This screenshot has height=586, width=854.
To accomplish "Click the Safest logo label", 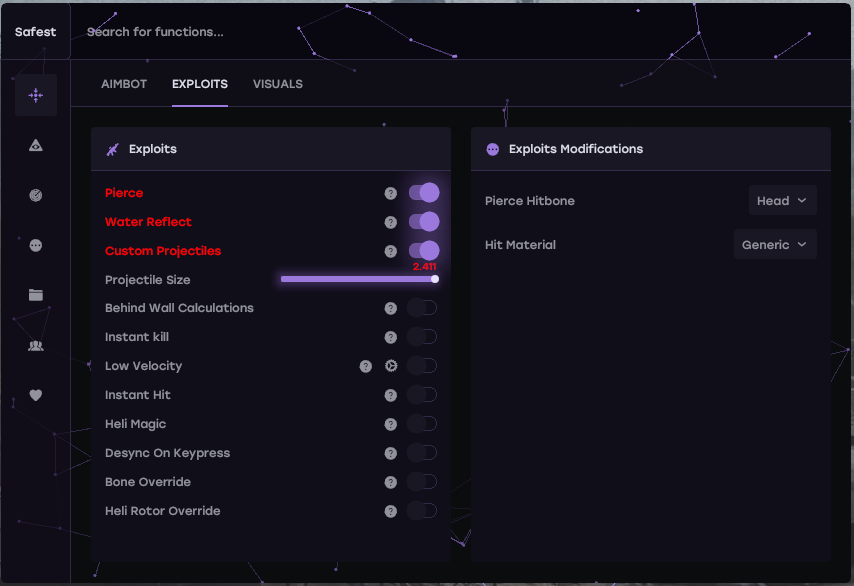I will coord(36,32).
